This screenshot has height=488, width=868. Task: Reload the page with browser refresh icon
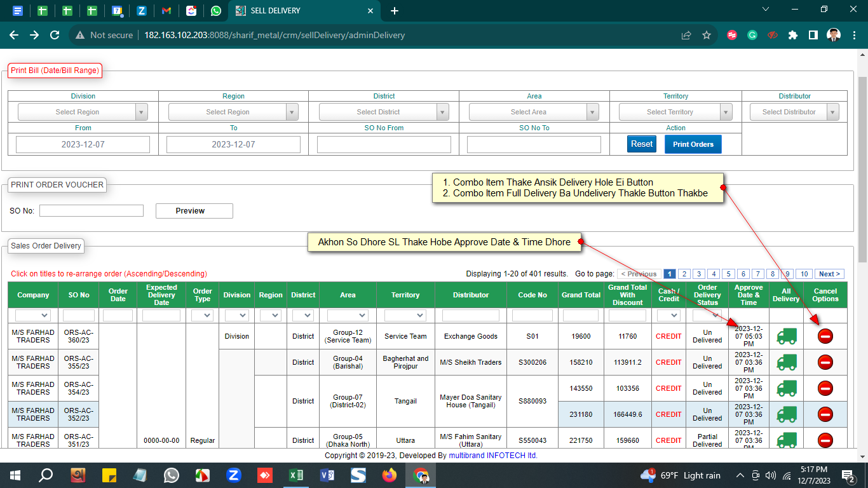click(x=55, y=35)
